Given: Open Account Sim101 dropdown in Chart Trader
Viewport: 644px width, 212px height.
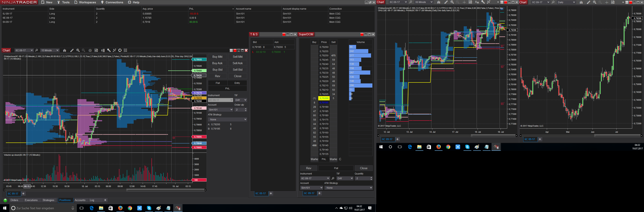Looking at the screenshot, I should (220, 110).
